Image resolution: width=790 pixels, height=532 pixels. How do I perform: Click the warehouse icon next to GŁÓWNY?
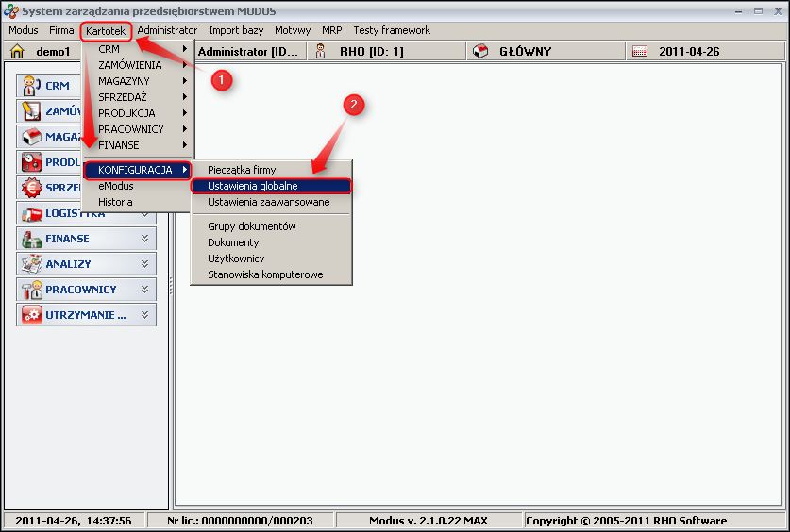pyautogui.click(x=480, y=51)
